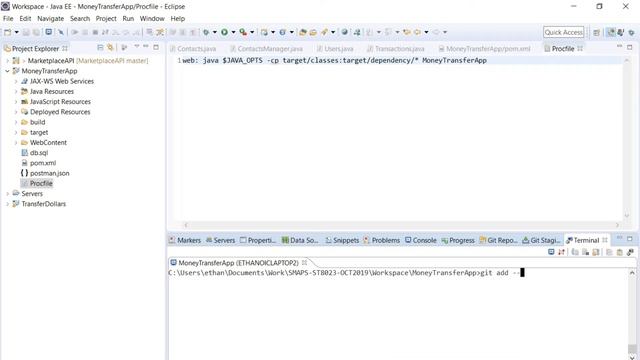
Task: Expand the WebContent folder
Action: pyautogui.click(x=16, y=142)
